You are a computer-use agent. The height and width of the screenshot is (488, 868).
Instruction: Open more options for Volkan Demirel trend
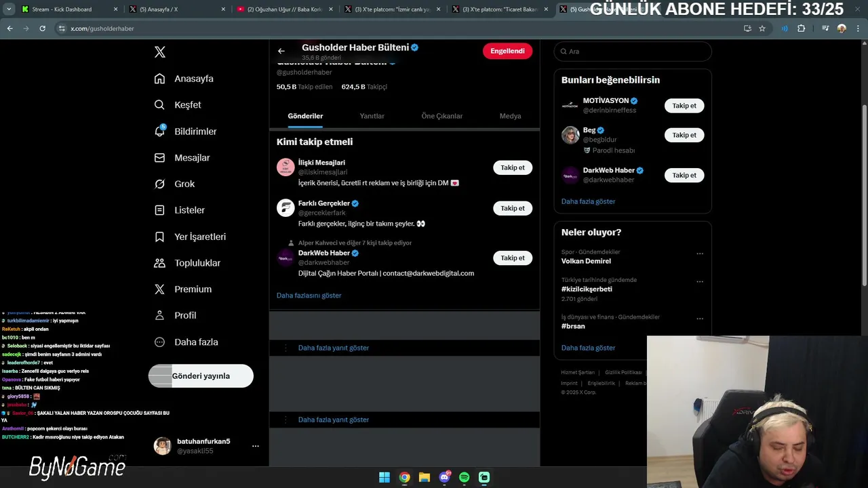point(700,254)
